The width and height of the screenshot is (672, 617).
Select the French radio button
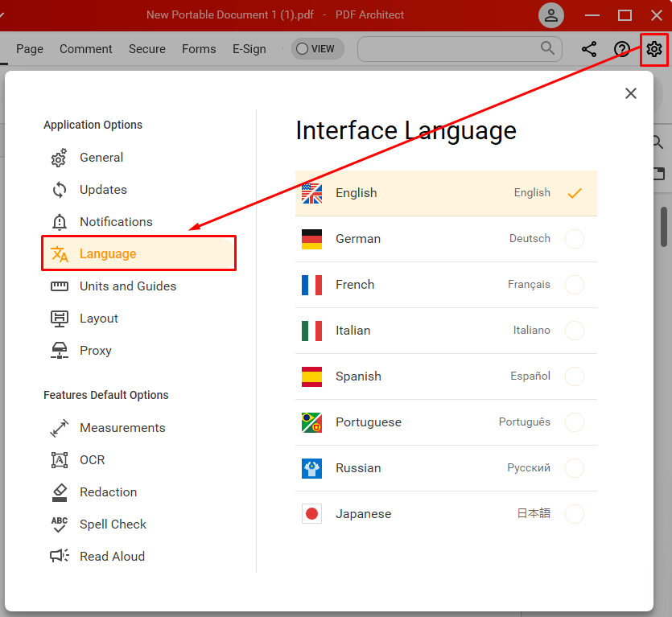pyautogui.click(x=575, y=285)
